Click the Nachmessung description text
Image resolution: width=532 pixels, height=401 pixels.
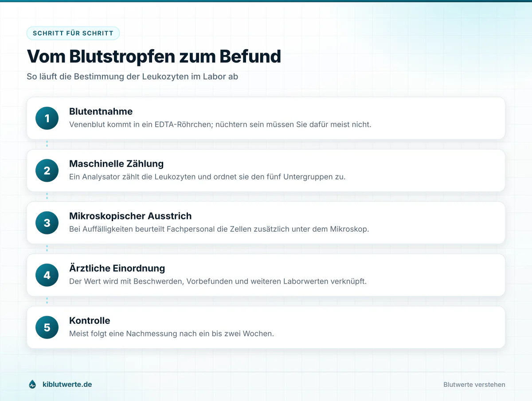point(172,334)
